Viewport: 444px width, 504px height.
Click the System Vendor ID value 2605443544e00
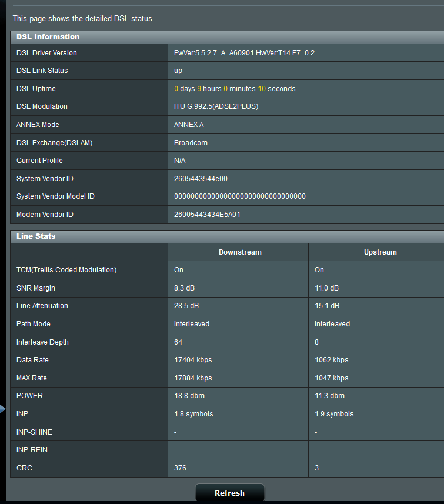click(201, 179)
